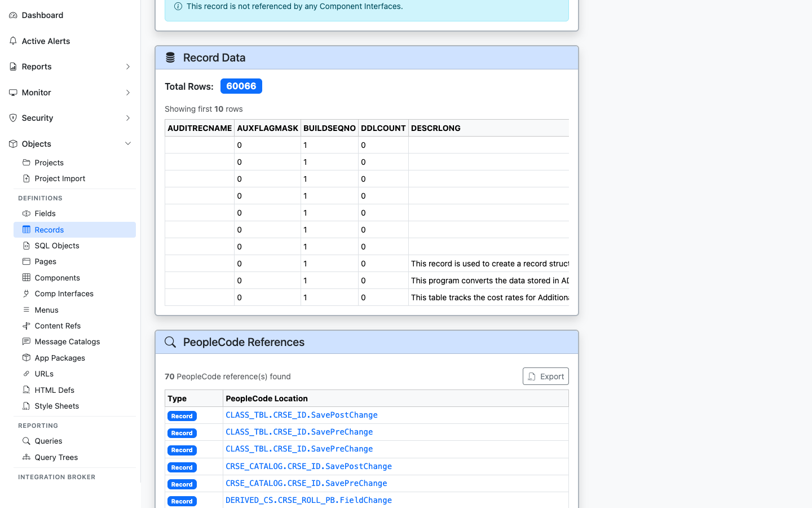812x508 pixels.
Task: Collapse the Objects submenu chevron
Action: (x=128, y=144)
